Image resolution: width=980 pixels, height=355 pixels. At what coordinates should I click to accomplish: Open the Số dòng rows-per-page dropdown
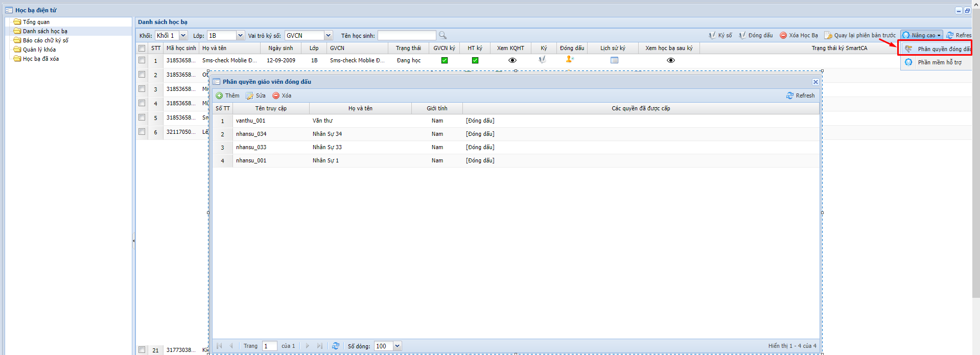(398, 346)
